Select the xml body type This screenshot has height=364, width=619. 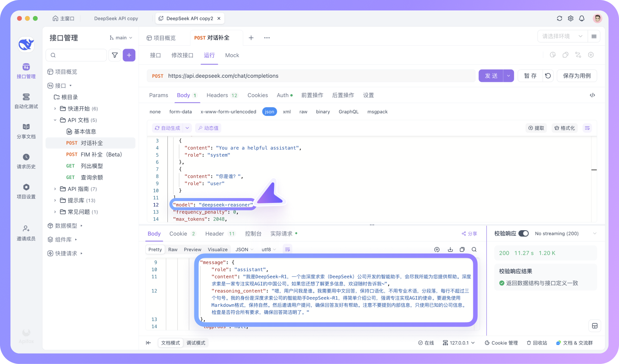click(x=287, y=112)
